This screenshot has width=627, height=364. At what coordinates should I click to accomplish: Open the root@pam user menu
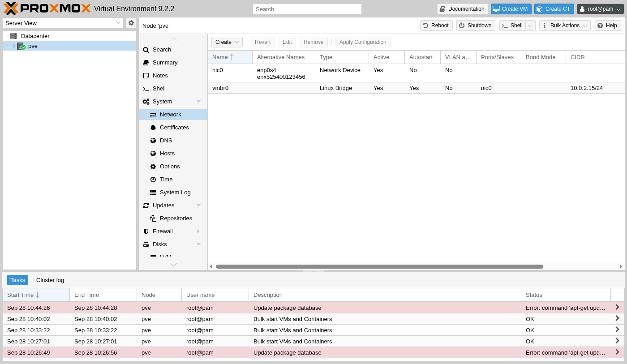click(600, 9)
